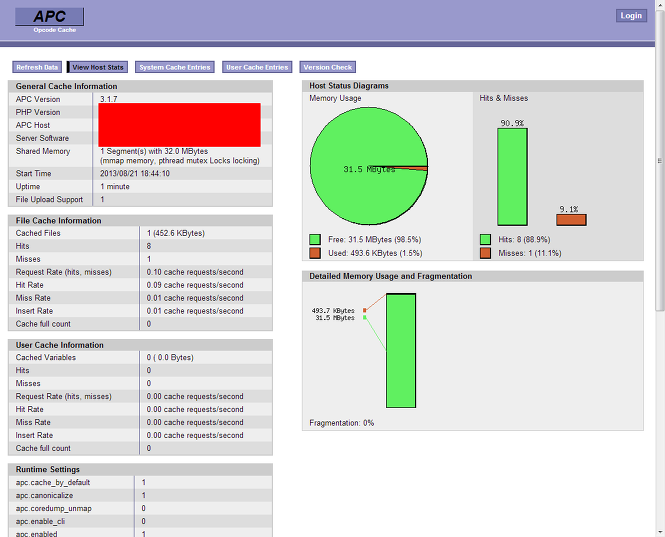665x537 pixels.
Task: Click the orange Used memory legend swatch
Action: pyautogui.click(x=315, y=253)
